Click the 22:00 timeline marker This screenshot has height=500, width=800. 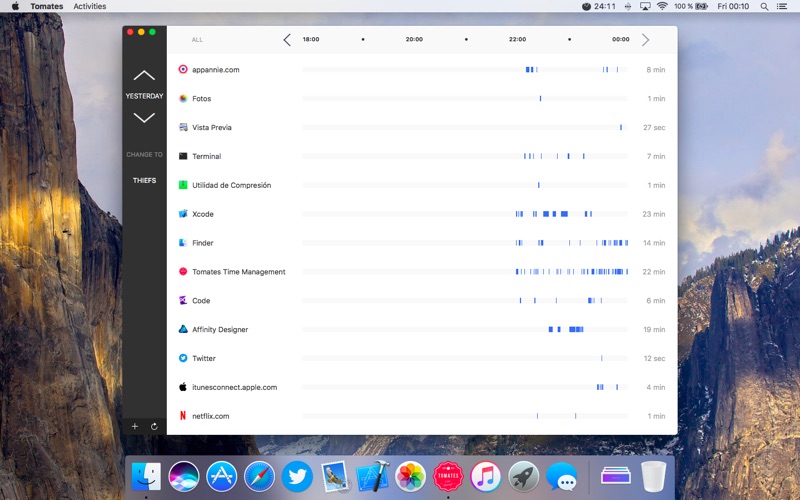point(517,40)
